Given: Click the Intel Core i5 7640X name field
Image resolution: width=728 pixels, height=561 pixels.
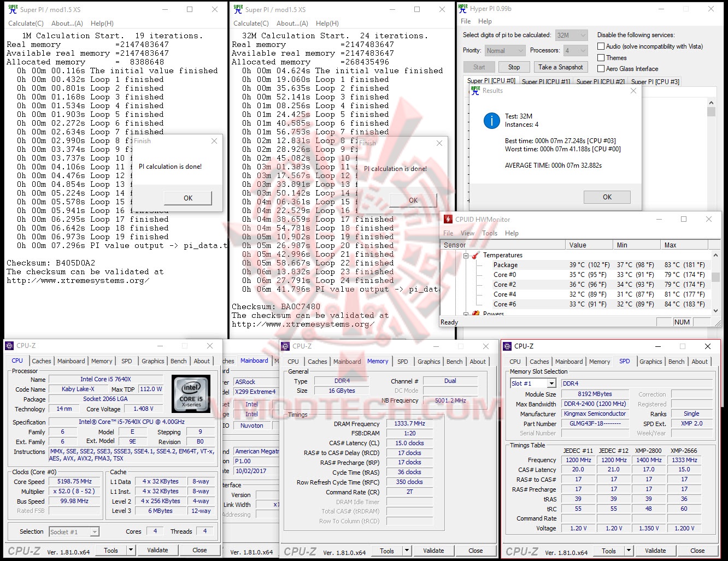Looking at the screenshot, I should point(105,379).
